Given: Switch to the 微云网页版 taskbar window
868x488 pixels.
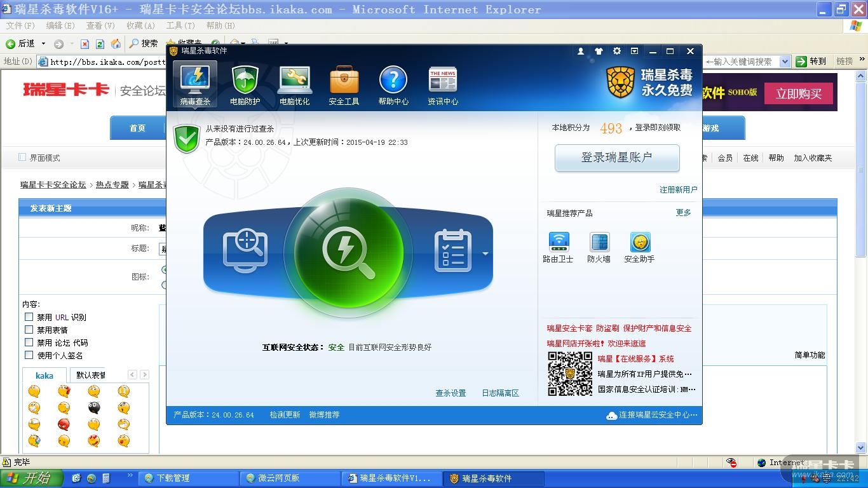Looking at the screenshot, I should coord(290,478).
